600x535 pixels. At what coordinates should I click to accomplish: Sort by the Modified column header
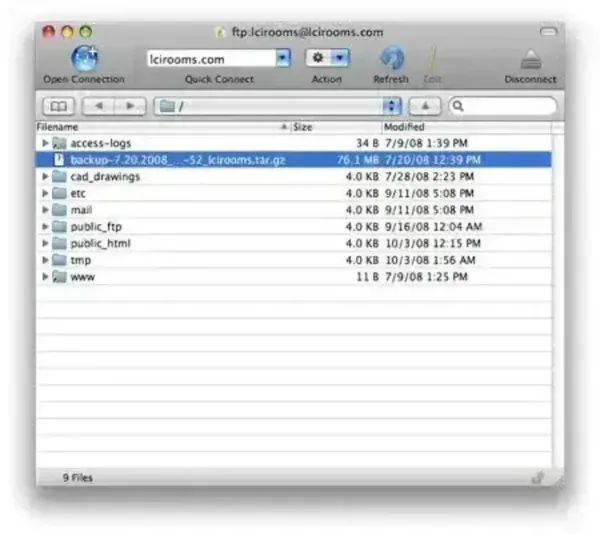(466, 127)
